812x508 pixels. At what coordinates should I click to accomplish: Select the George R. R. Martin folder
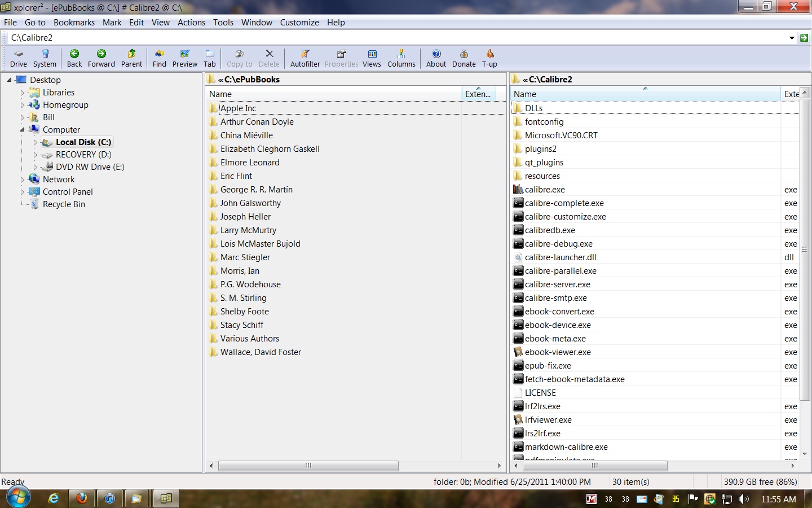[256, 190]
